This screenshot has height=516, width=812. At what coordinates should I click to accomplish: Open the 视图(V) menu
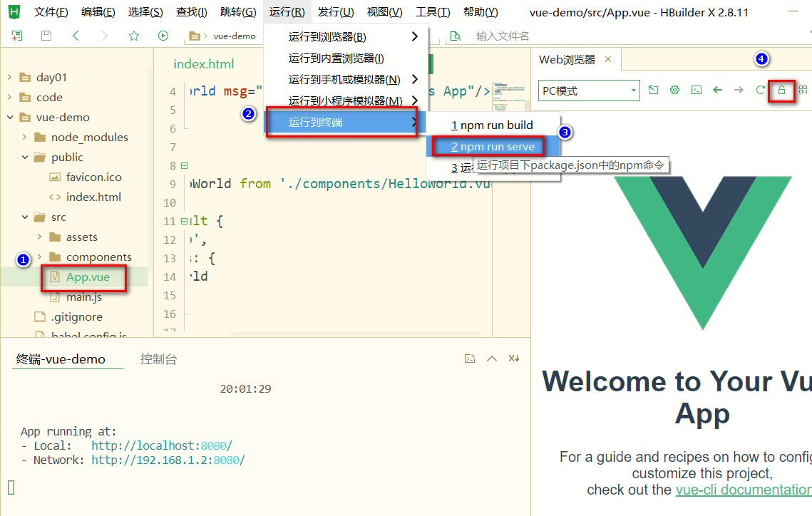(x=384, y=12)
